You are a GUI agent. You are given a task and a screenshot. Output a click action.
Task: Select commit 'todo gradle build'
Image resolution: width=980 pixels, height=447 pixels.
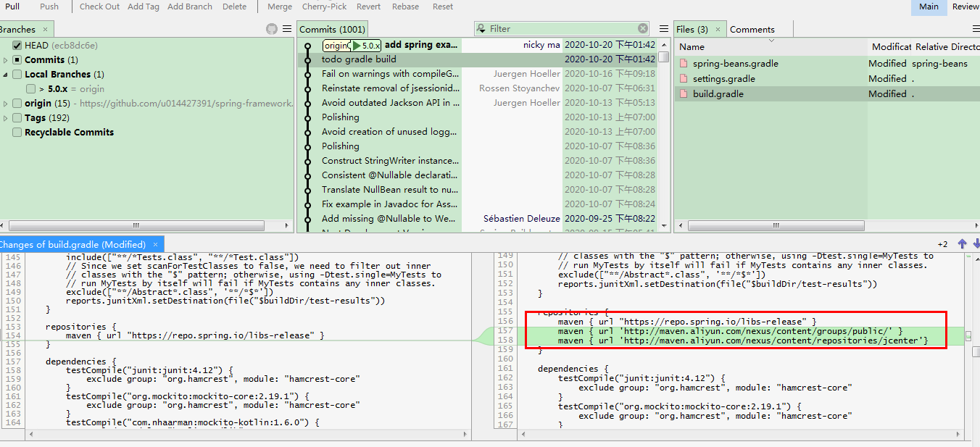[478, 59]
